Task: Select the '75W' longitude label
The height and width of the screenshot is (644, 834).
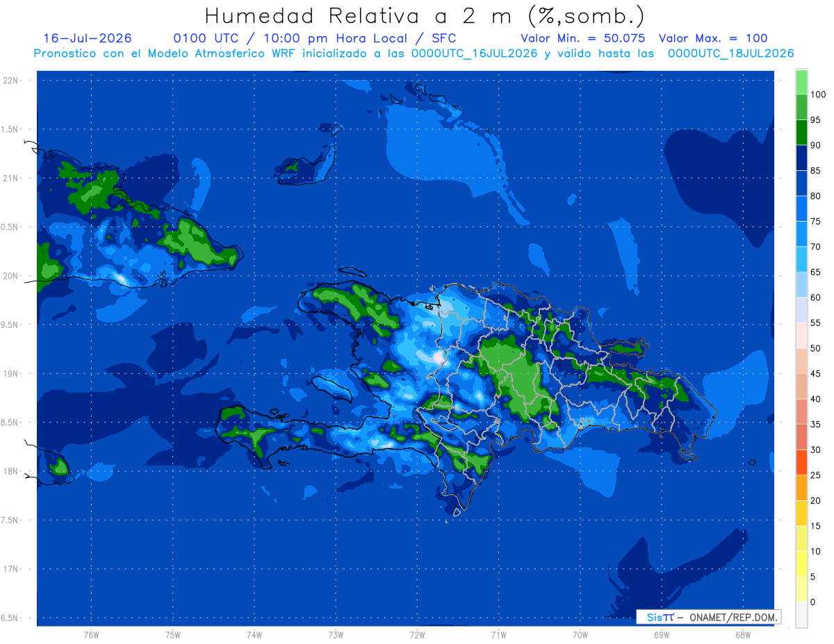Action: point(173,635)
